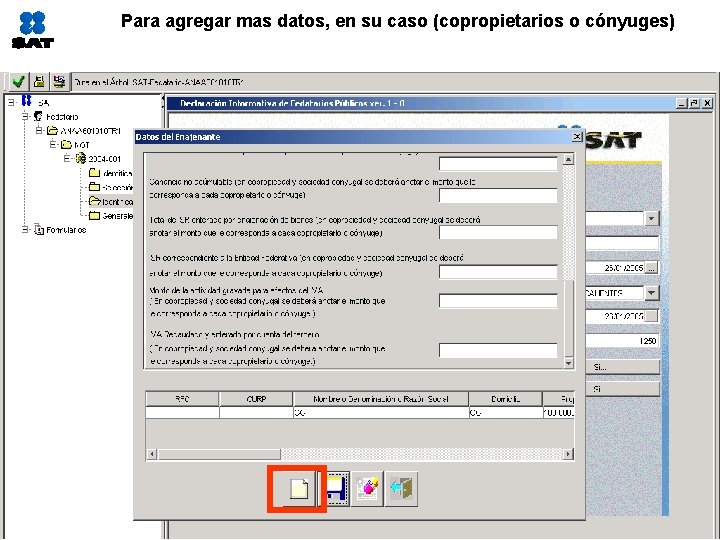Click the Total de ISR enterado input field
Screen dimensions: 720x540
point(498,232)
